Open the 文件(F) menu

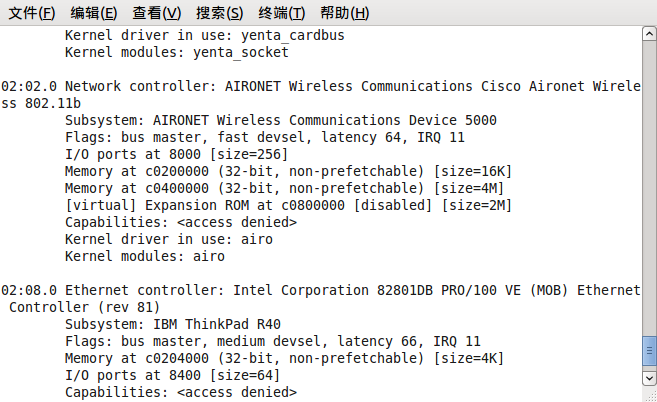tap(32, 13)
